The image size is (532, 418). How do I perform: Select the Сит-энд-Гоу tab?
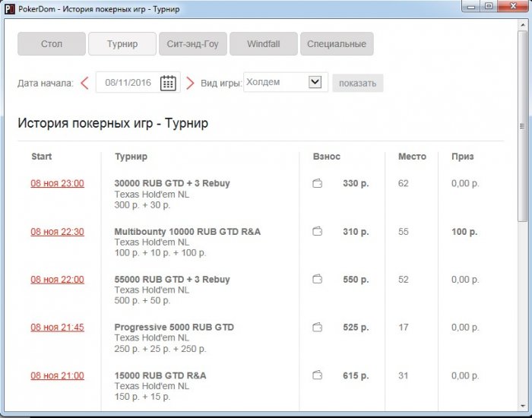(x=192, y=44)
